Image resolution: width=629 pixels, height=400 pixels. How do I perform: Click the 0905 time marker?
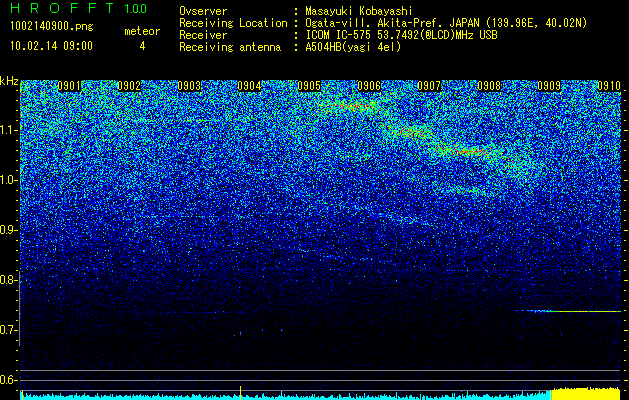[309, 86]
